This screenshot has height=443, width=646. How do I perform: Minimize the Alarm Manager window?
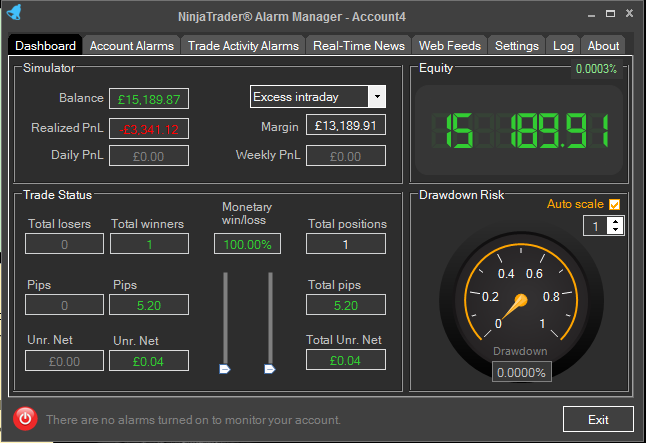pyautogui.click(x=592, y=14)
